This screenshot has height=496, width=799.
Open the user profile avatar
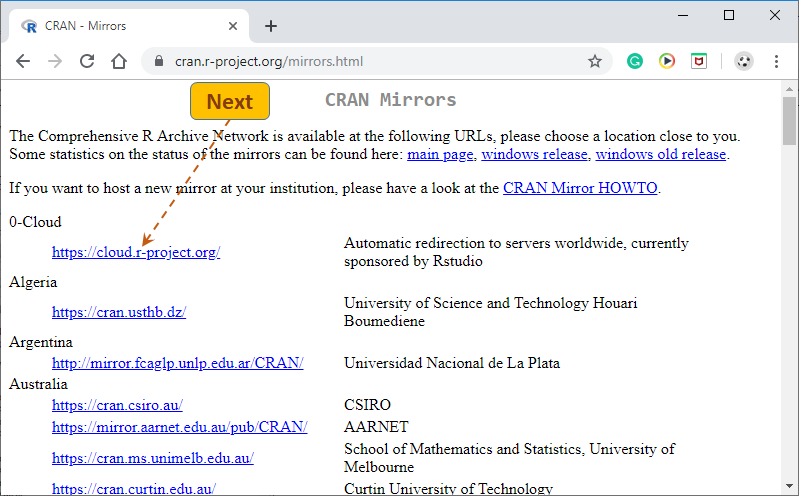tap(744, 61)
